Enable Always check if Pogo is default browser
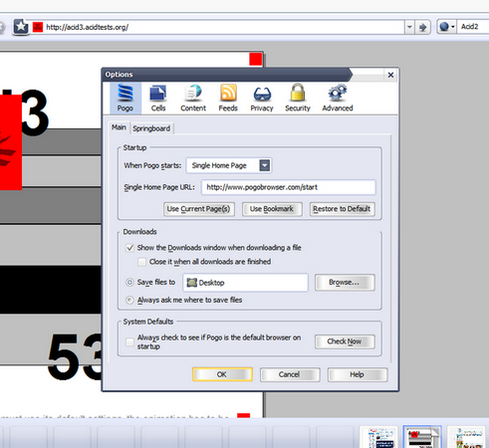This screenshot has width=489, height=448. point(129,341)
